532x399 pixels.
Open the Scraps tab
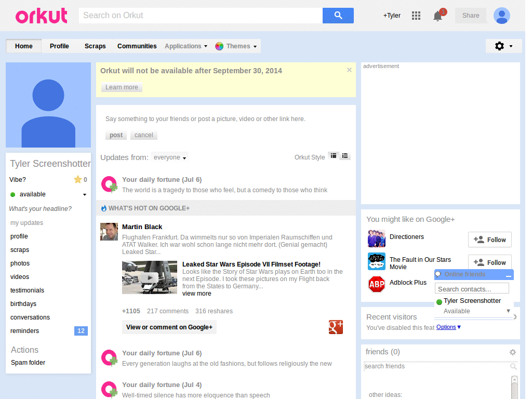click(x=95, y=46)
